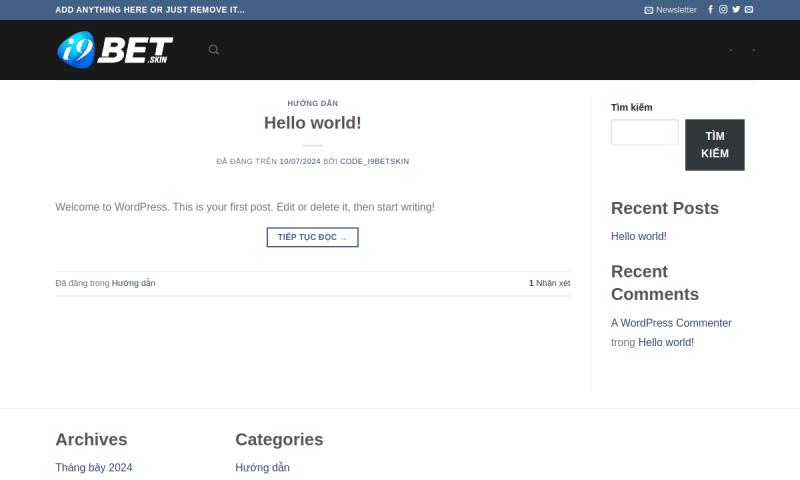800x480 pixels.
Task: Open Tháng bảy 2024 archive link
Action: (x=94, y=467)
